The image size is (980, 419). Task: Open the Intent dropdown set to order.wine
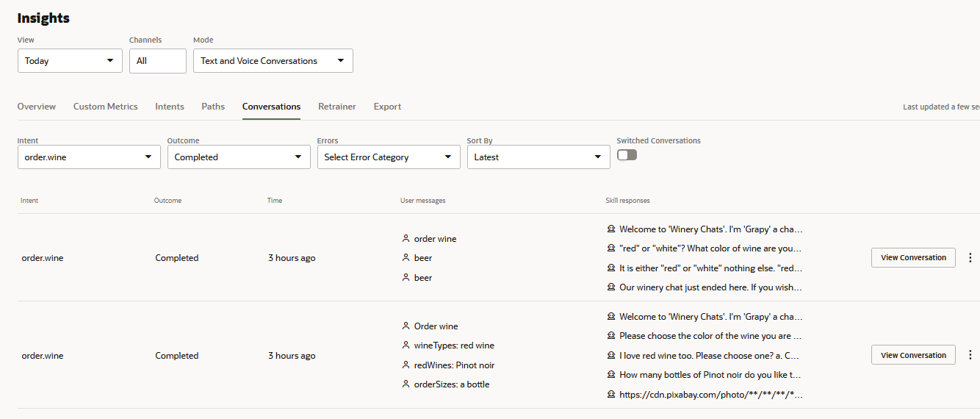click(x=89, y=157)
